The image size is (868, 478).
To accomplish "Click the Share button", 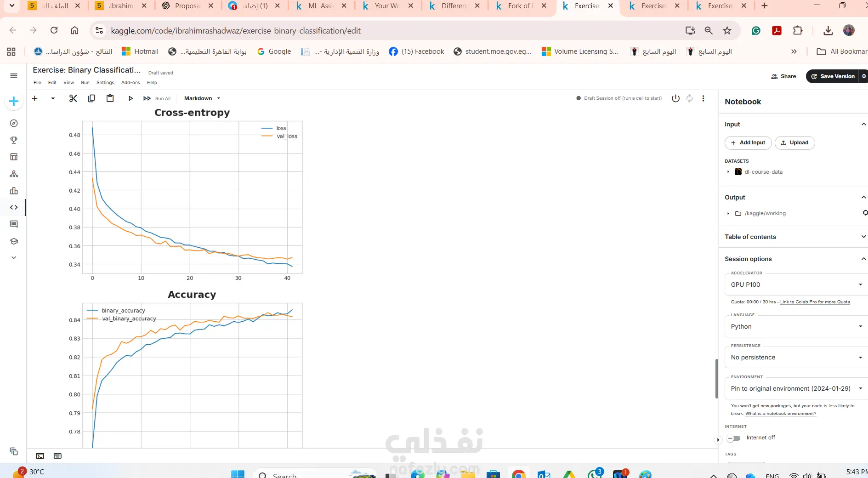I will 783,76.
